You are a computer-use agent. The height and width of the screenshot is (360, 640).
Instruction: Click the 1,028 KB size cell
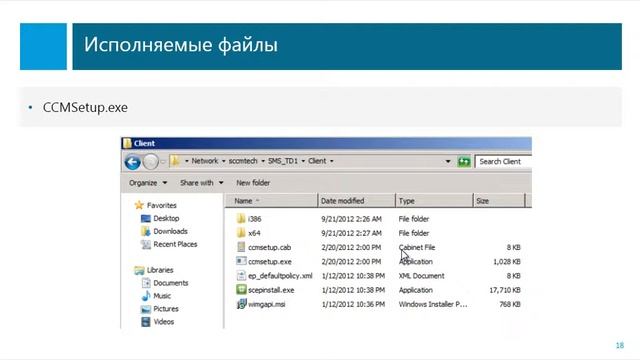(507, 262)
